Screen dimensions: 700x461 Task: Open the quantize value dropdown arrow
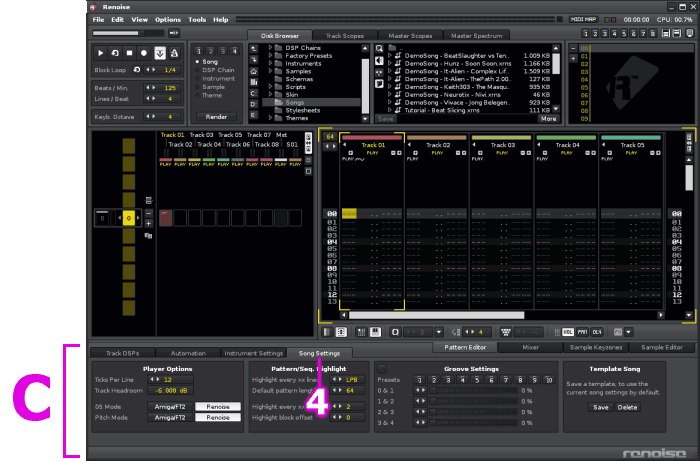pyautogui.click(x=439, y=332)
